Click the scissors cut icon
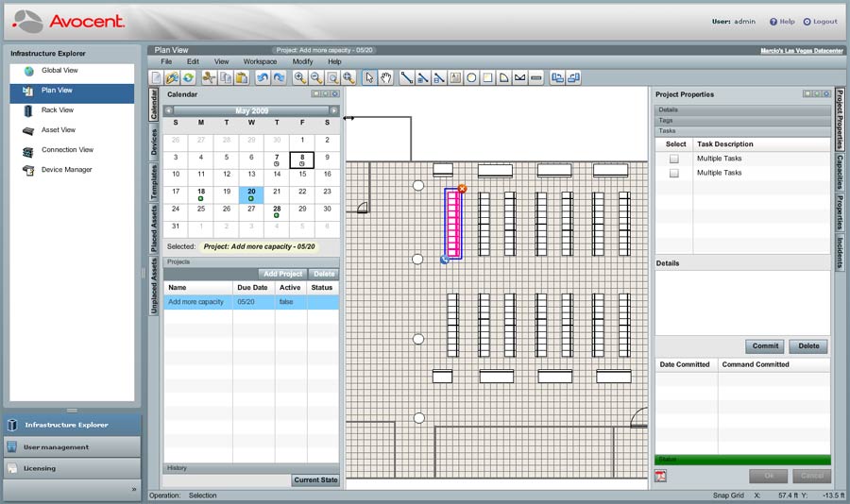 (x=209, y=77)
